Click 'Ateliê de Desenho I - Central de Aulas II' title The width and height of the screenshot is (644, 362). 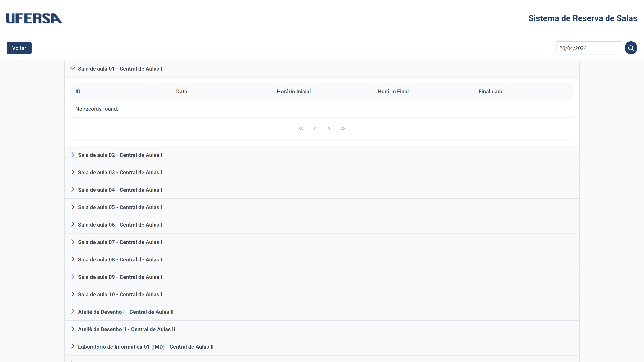pyautogui.click(x=126, y=312)
